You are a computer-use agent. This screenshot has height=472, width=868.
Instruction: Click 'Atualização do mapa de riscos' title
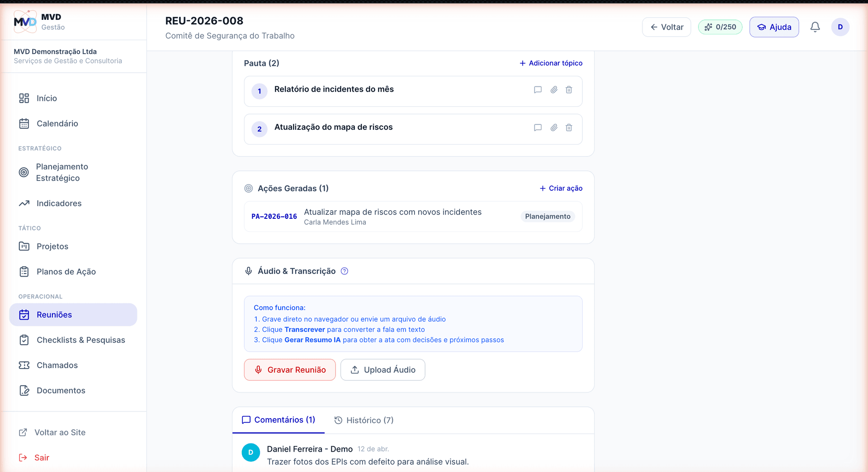[x=334, y=127]
